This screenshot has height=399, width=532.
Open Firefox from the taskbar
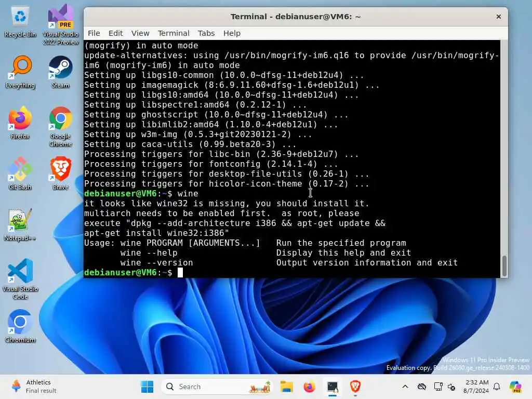pos(309,387)
